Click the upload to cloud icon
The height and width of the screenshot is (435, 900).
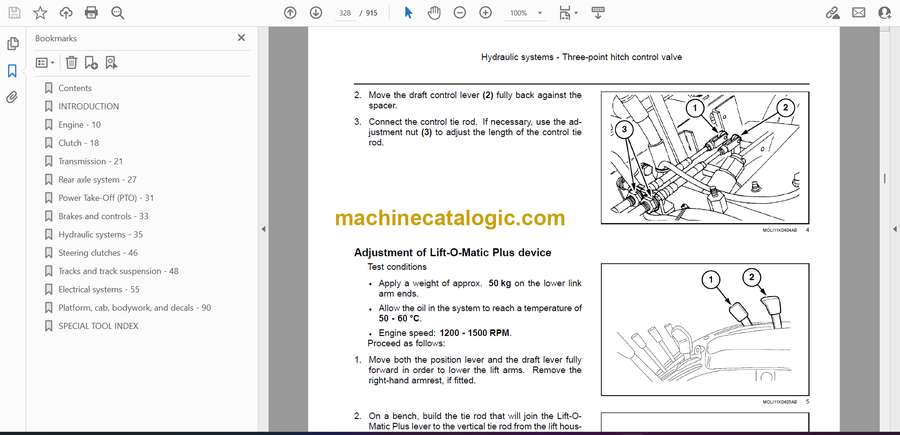(x=66, y=13)
